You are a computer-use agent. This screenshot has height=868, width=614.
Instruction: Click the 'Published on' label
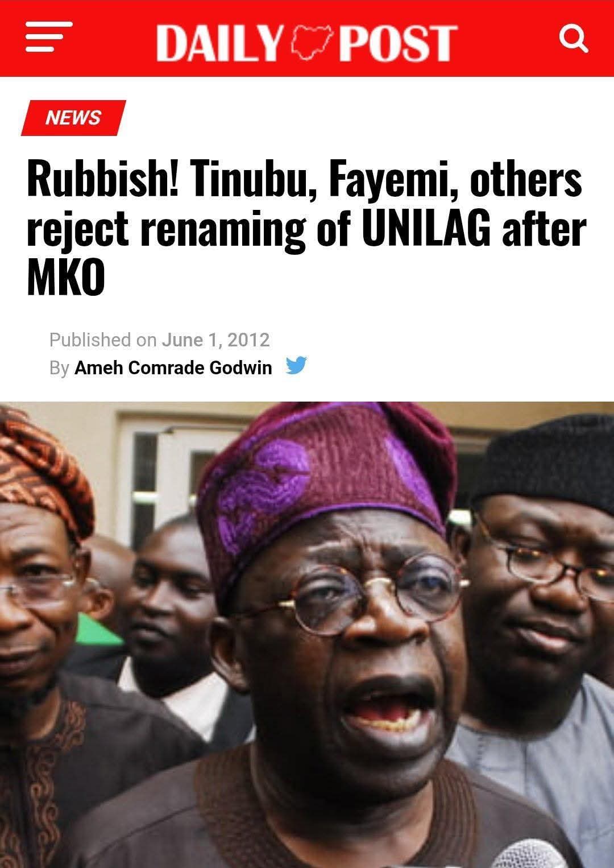point(102,340)
